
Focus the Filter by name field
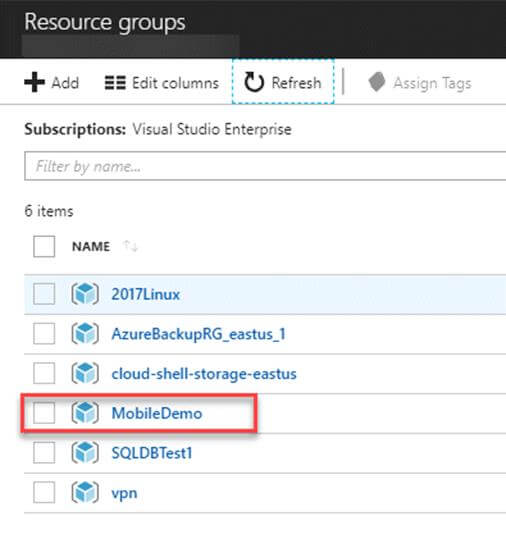tap(265, 166)
